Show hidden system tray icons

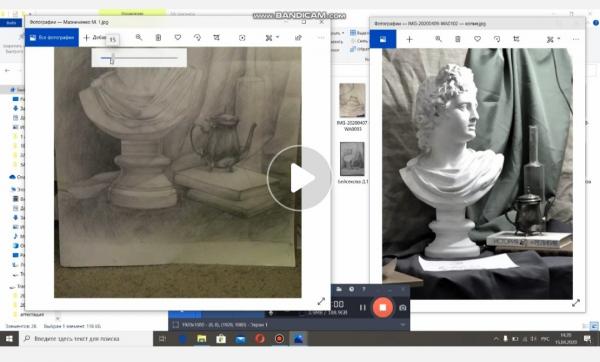[x=496, y=339]
